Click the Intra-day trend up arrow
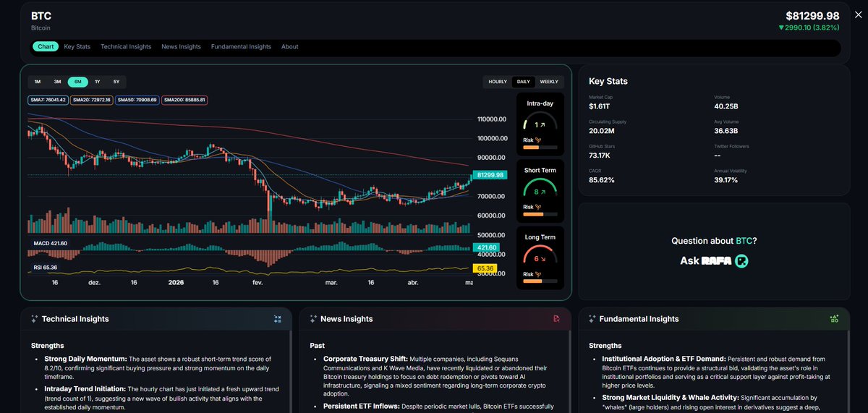 click(544, 125)
